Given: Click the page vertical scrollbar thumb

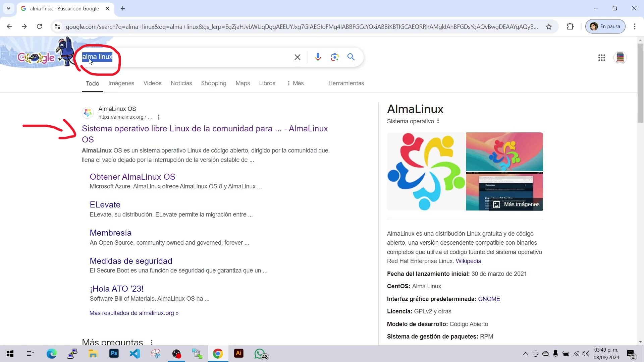Looking at the screenshot, I should point(640,83).
